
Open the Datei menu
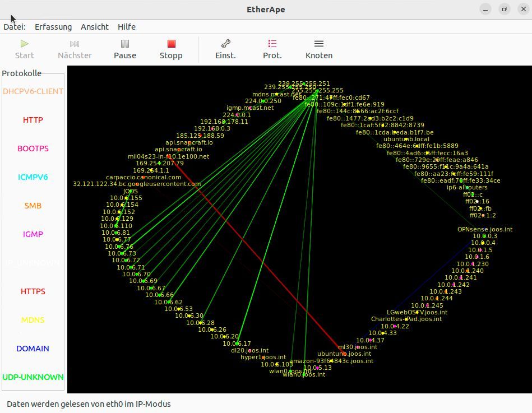[x=15, y=27]
